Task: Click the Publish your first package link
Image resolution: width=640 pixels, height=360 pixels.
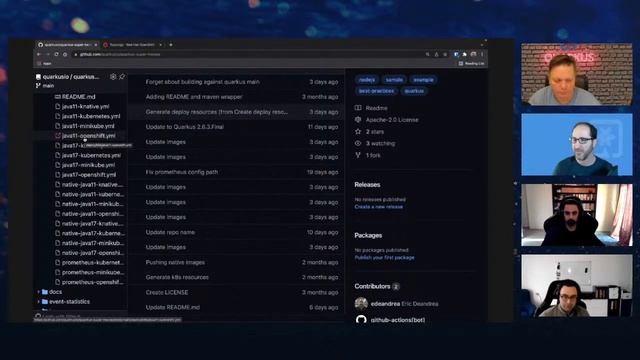Action: (384, 258)
